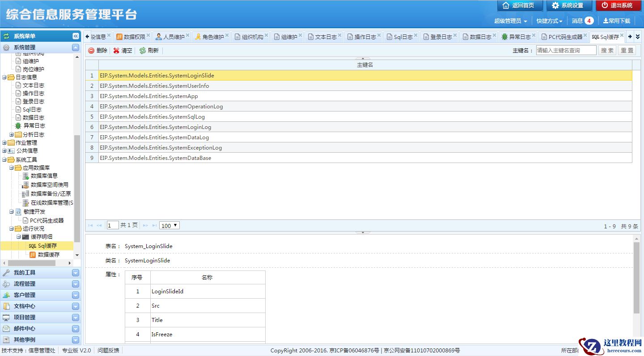Viewport: 644px width, 356px height.
Task: Open 数据库备份/还原 in the tree
Action: 50,194
